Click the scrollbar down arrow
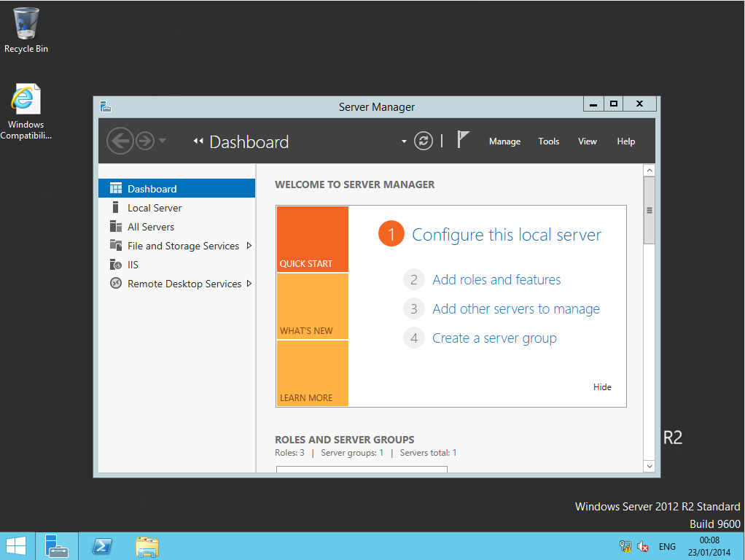The height and width of the screenshot is (560, 745). (650, 467)
